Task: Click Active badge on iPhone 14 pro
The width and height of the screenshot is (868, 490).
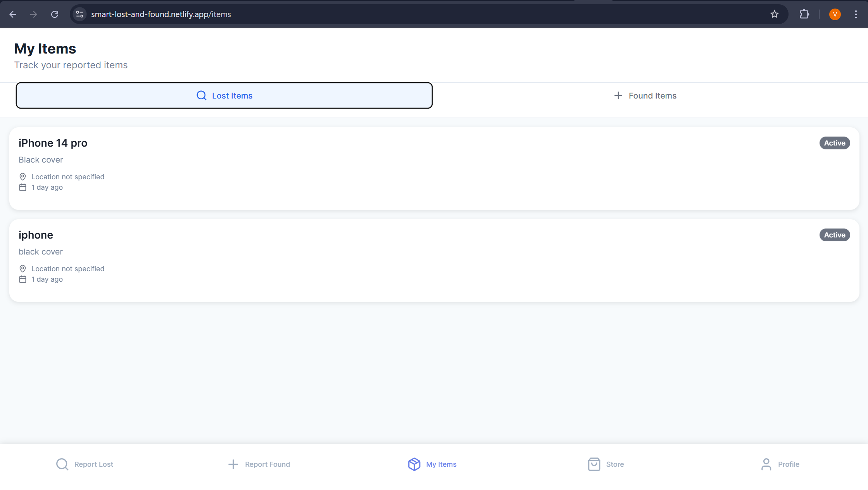Action: 834,143
